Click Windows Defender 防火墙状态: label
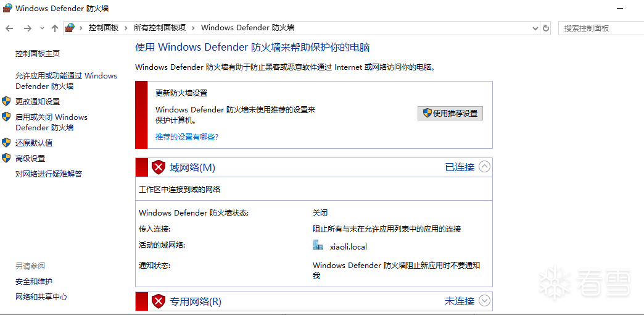 coord(194,213)
